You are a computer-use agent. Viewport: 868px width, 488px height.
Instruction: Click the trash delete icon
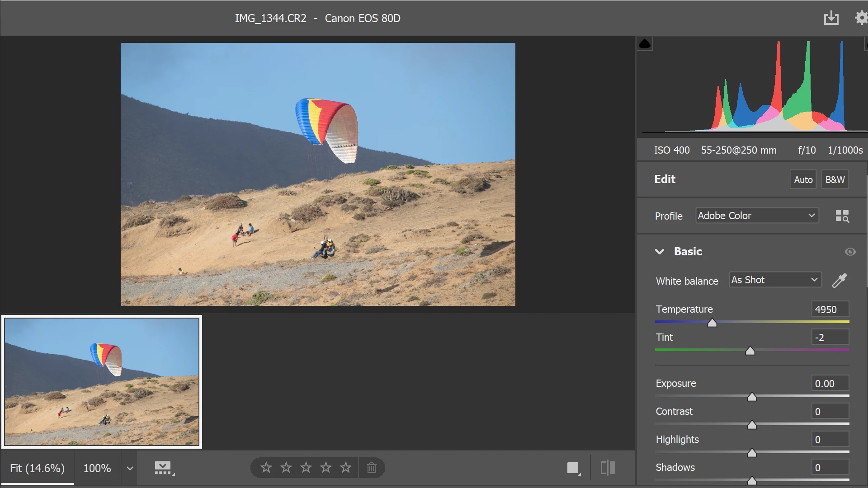pos(372,468)
